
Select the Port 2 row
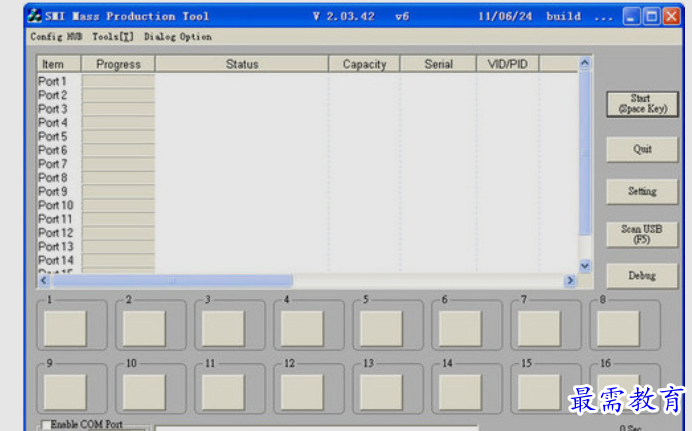click(308, 95)
